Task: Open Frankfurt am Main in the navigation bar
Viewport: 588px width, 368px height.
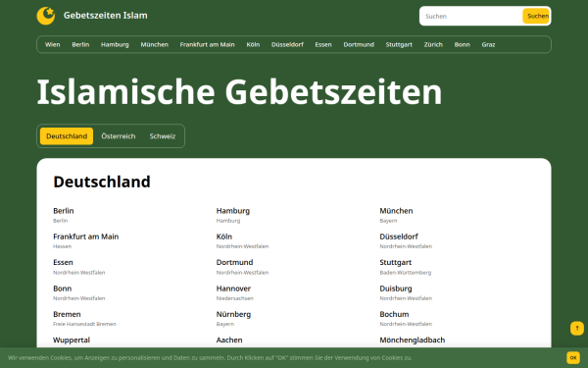Action: click(208, 44)
